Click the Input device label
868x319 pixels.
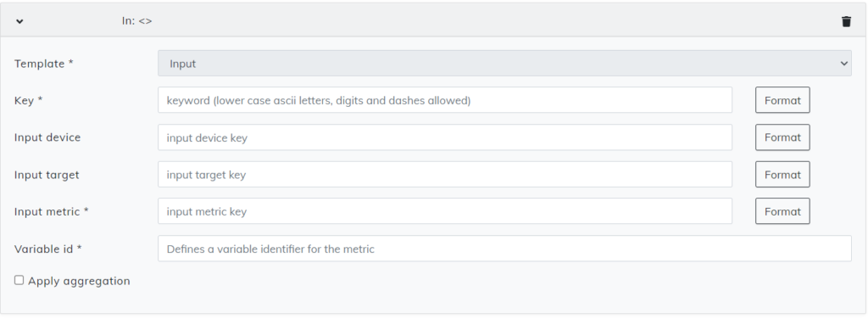(x=47, y=137)
